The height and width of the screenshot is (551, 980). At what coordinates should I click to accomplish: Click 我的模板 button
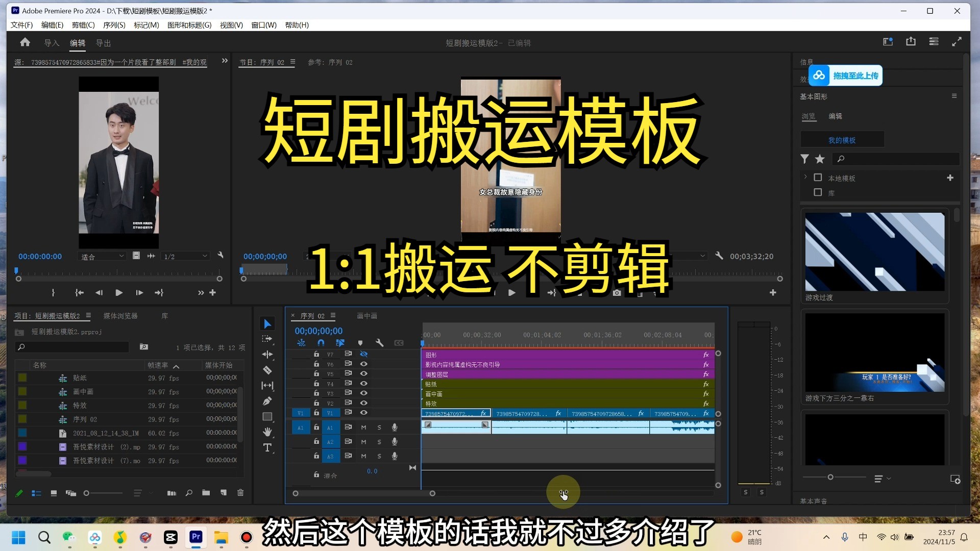[x=842, y=140]
